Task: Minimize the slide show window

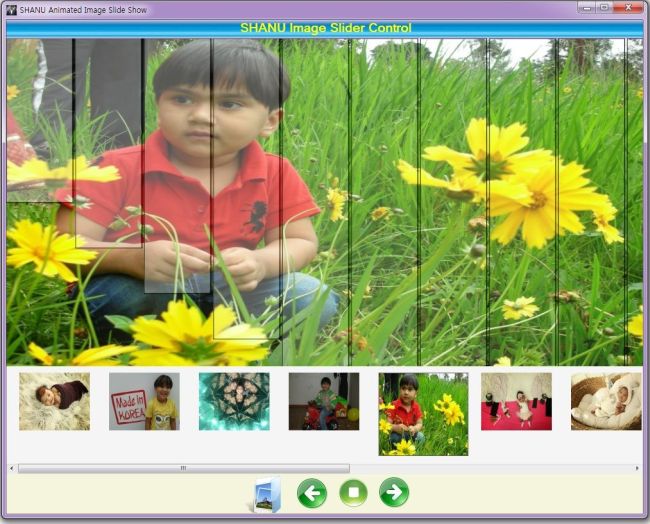Action: 587,8
